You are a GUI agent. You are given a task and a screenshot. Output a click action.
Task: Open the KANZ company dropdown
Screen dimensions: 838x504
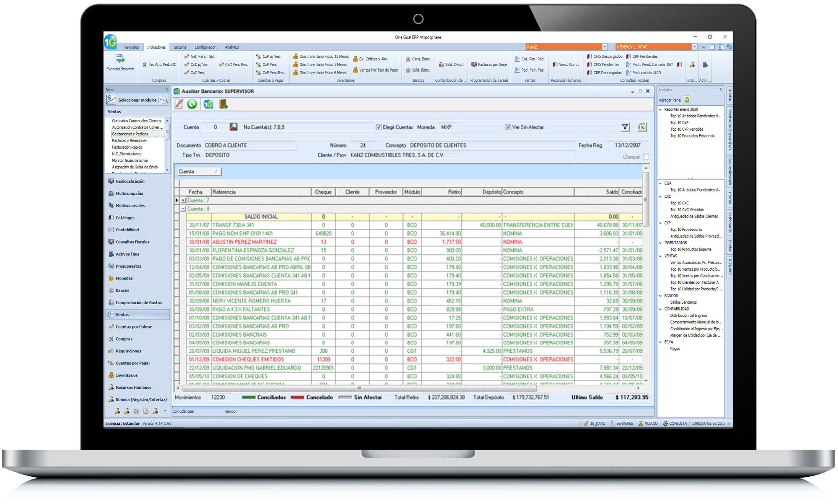click(x=605, y=47)
